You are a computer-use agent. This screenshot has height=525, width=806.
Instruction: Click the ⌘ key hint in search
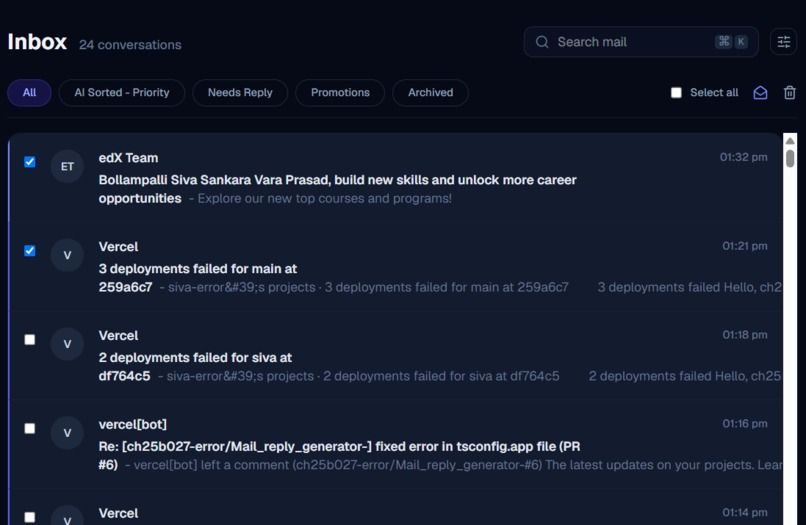[x=723, y=42]
